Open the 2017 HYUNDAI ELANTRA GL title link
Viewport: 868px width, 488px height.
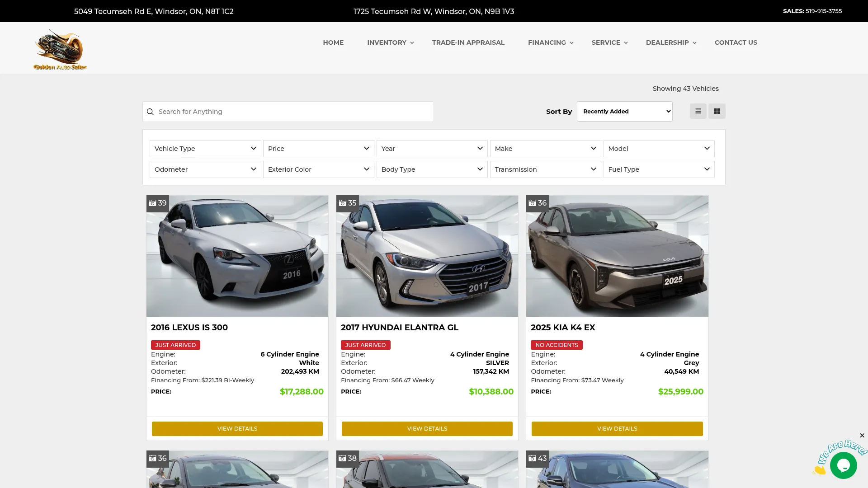pyautogui.click(x=400, y=328)
